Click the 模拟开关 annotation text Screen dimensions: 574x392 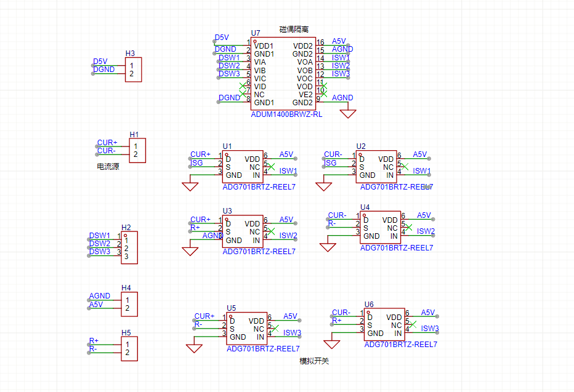[314, 361]
